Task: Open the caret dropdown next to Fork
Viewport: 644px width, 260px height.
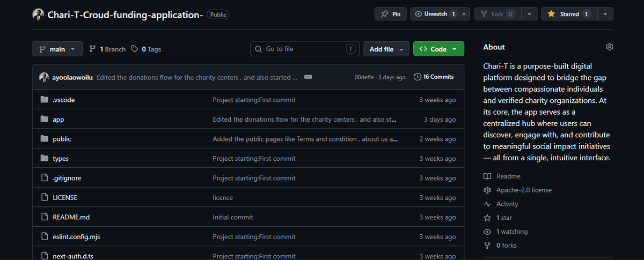Action: [529, 14]
